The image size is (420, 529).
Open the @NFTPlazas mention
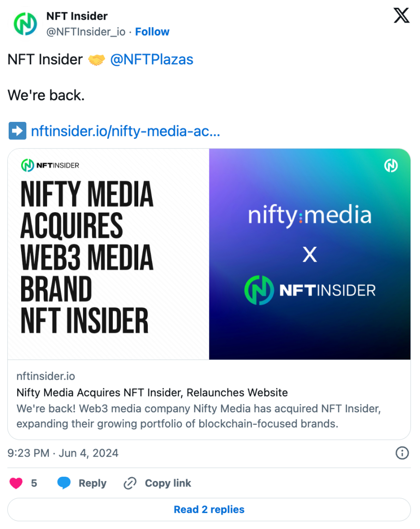[x=152, y=60]
